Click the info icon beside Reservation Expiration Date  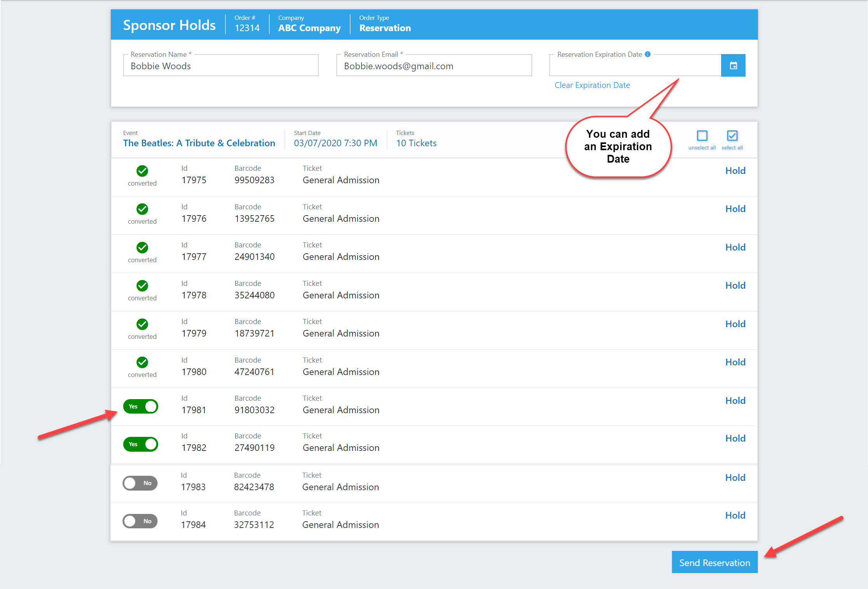point(648,54)
